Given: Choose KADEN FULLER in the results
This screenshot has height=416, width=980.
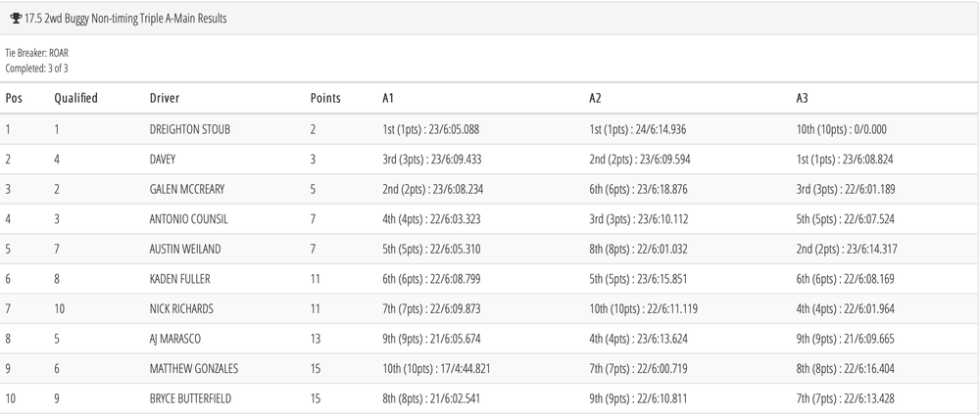Looking at the screenshot, I should 180,279.
